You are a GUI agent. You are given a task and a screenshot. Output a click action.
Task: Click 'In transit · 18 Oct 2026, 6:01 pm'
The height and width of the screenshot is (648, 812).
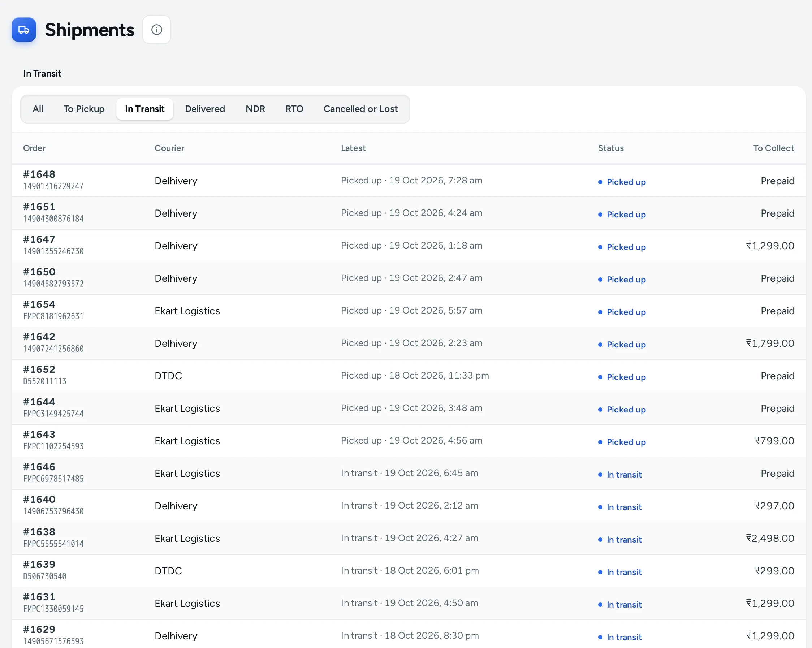(x=410, y=570)
